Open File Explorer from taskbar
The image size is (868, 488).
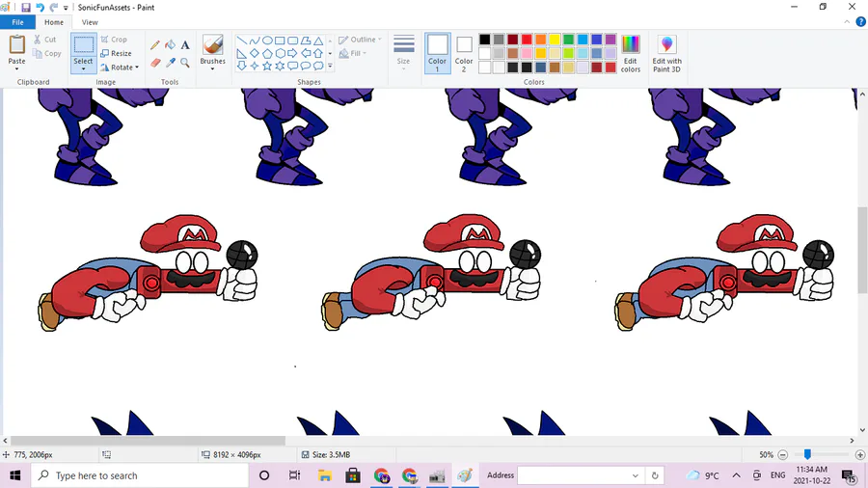click(325, 475)
